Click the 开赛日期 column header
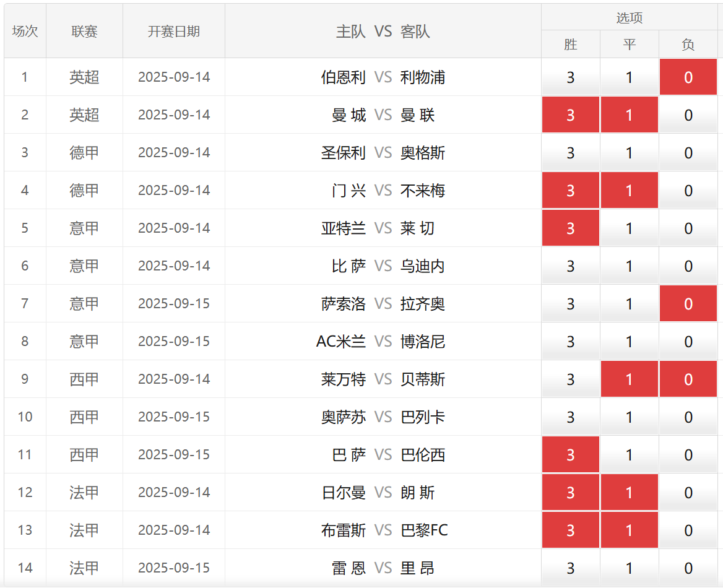This screenshot has width=723, height=588. click(174, 32)
